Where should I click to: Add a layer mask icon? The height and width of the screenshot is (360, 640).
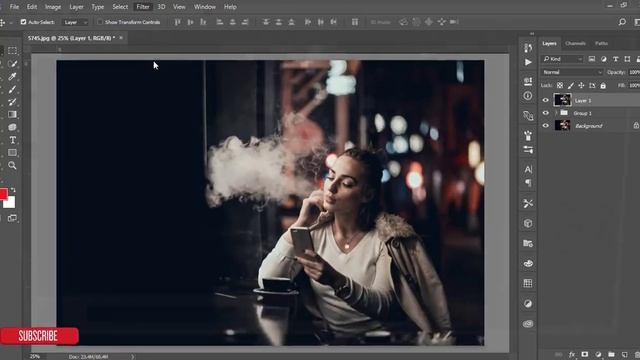(x=584, y=354)
